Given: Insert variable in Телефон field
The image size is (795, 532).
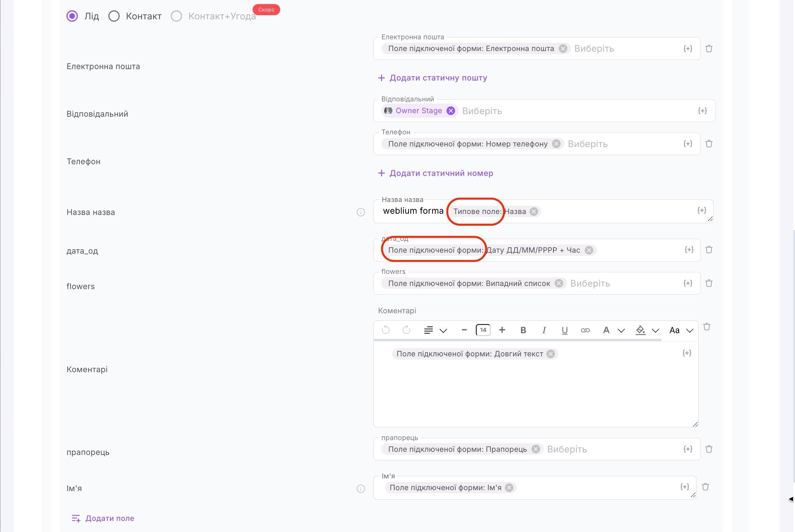Looking at the screenshot, I should [688, 144].
